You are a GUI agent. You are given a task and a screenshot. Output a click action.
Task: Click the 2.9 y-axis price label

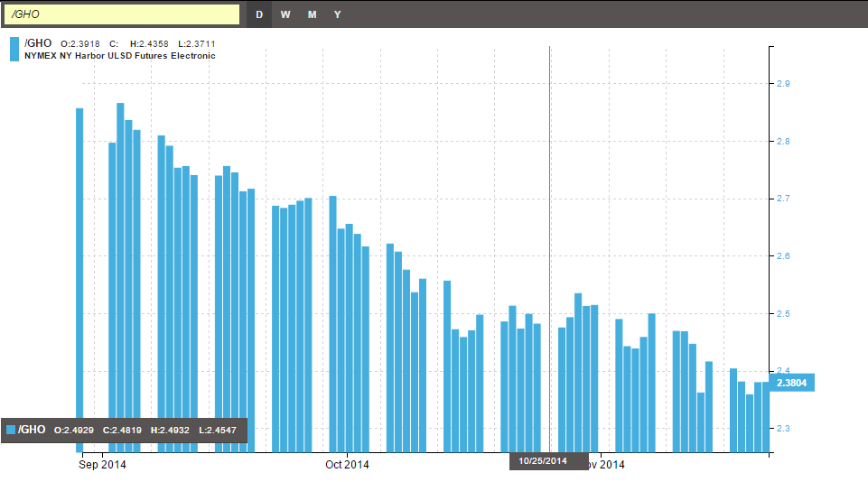tap(783, 84)
